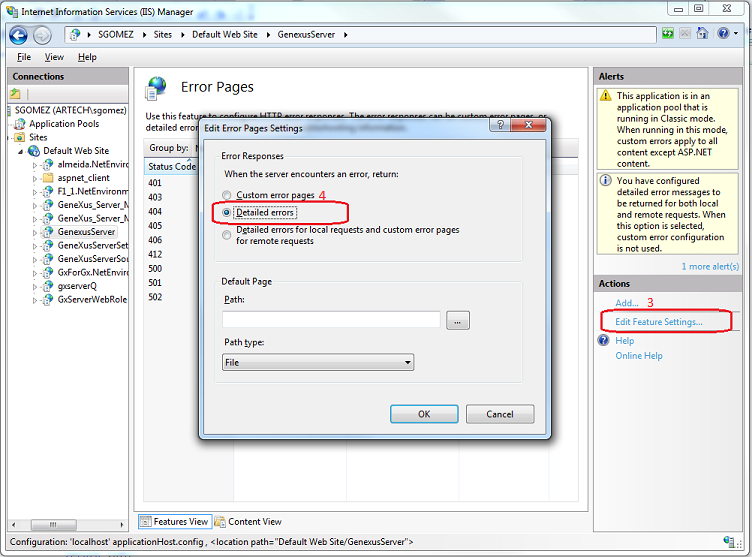Click Edit Feature Settings link
Screen dimensions: 752x557
click(x=658, y=322)
